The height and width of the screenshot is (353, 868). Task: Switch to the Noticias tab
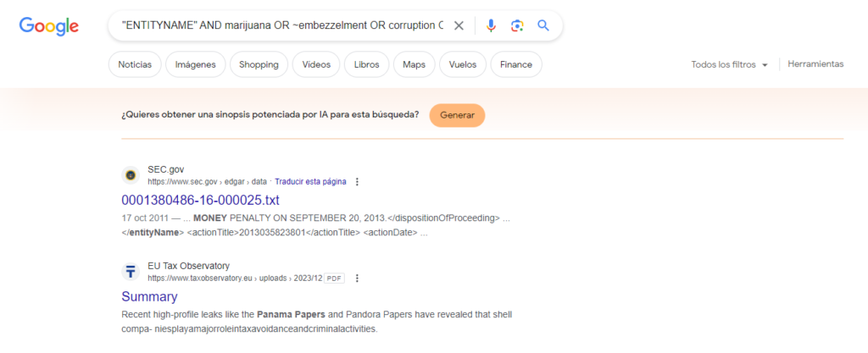135,64
